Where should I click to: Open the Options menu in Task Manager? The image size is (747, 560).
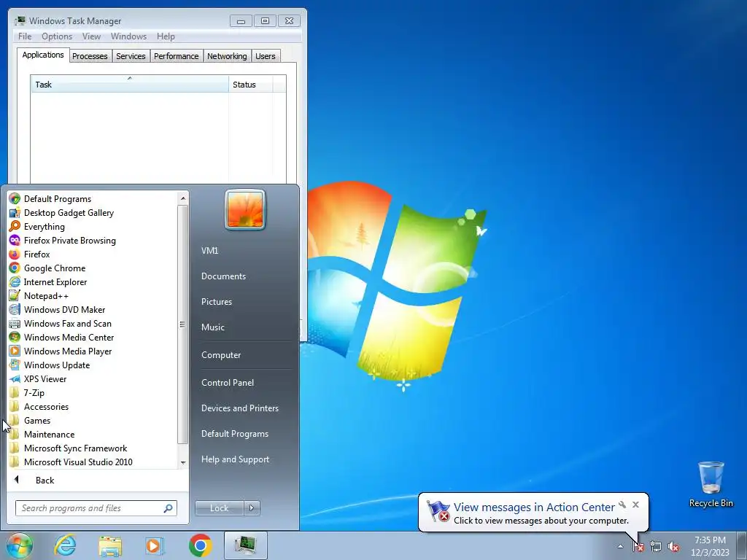pyautogui.click(x=57, y=36)
